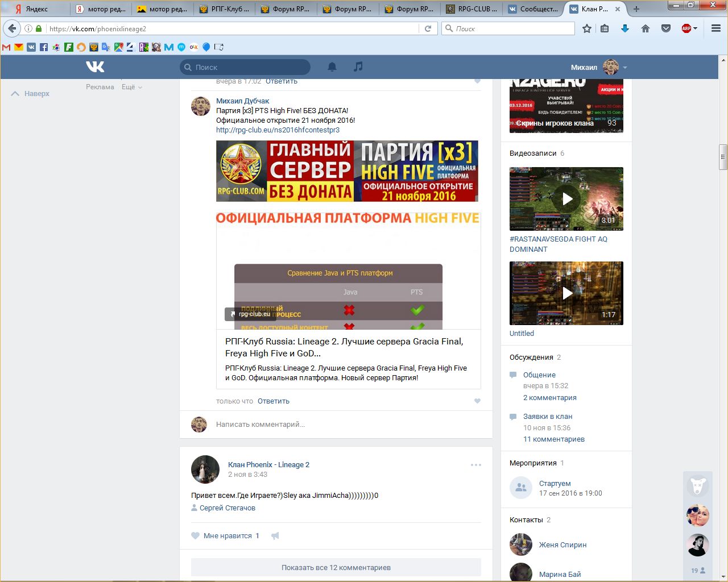Open the VK bookmark in the bookmarks bar
The height and width of the screenshot is (582, 728).
pyautogui.click(x=31, y=47)
